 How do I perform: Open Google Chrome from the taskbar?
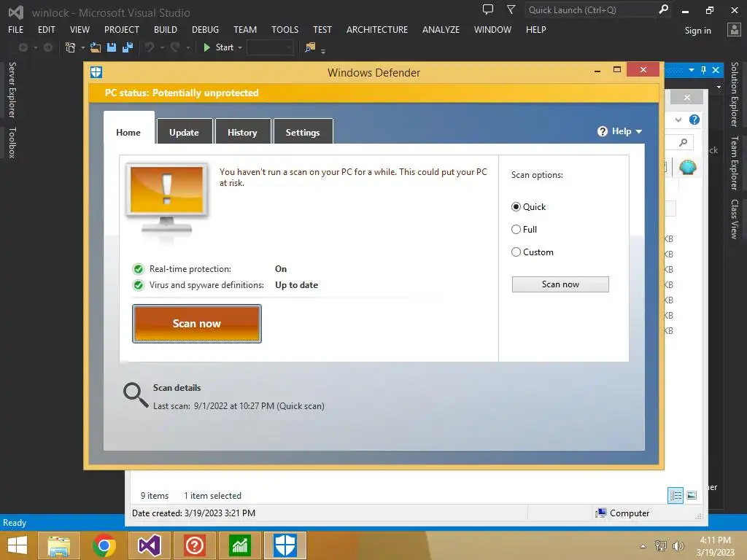[x=104, y=545]
